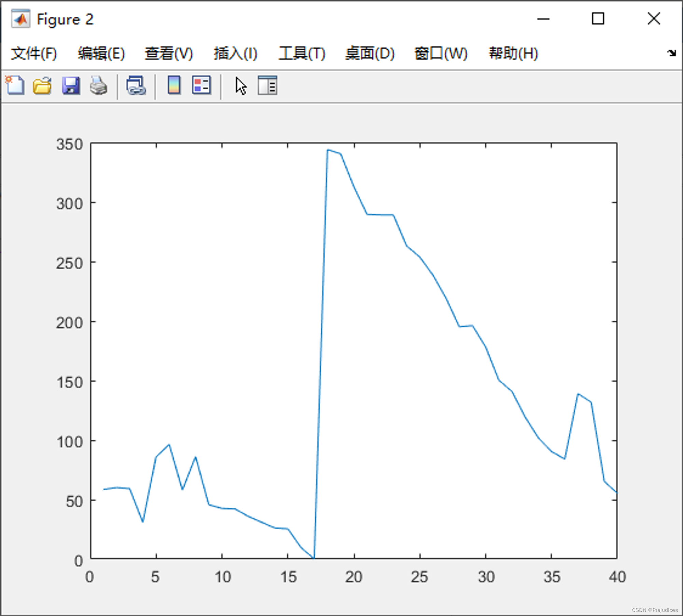The height and width of the screenshot is (616, 683).
Task: Open the 编辑(E) menu
Action: [x=101, y=54]
